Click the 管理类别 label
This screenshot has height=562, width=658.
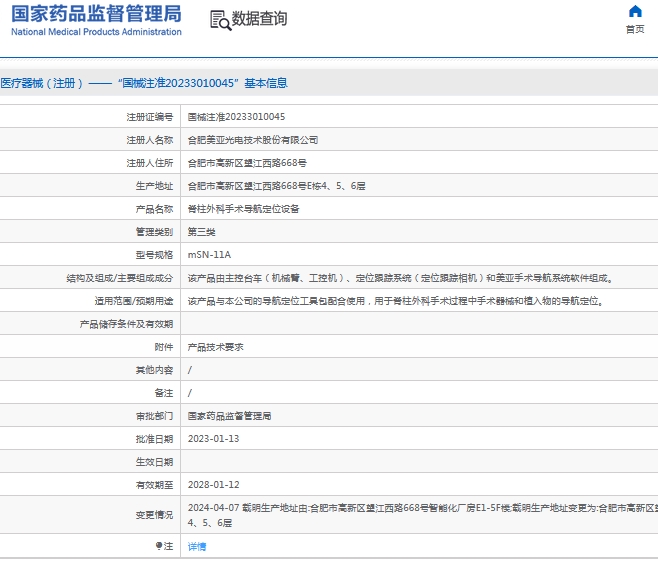[154, 232]
